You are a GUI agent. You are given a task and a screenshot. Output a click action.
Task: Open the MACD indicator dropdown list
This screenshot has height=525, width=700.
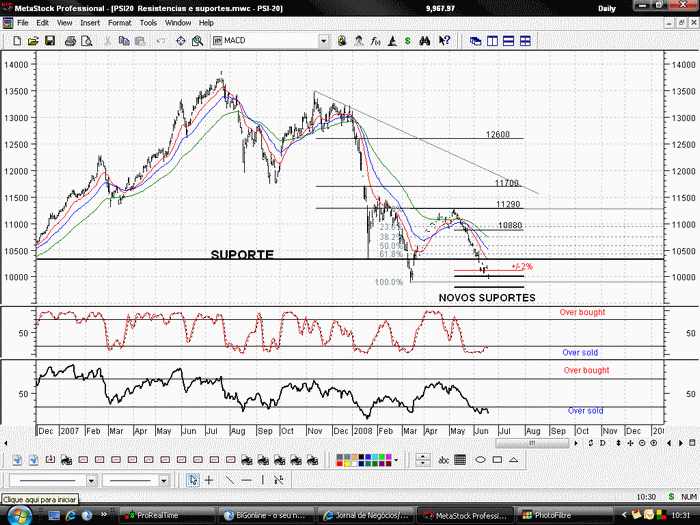pos(324,41)
